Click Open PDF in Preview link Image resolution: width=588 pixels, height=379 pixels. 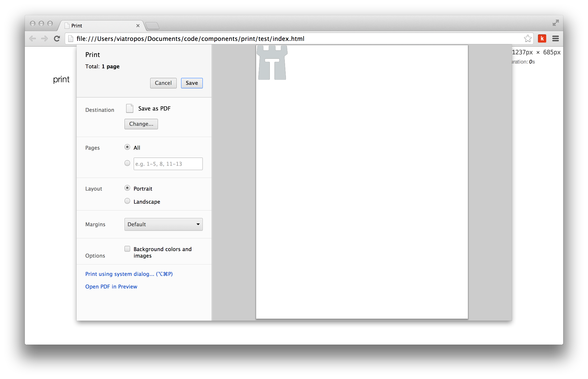point(111,287)
